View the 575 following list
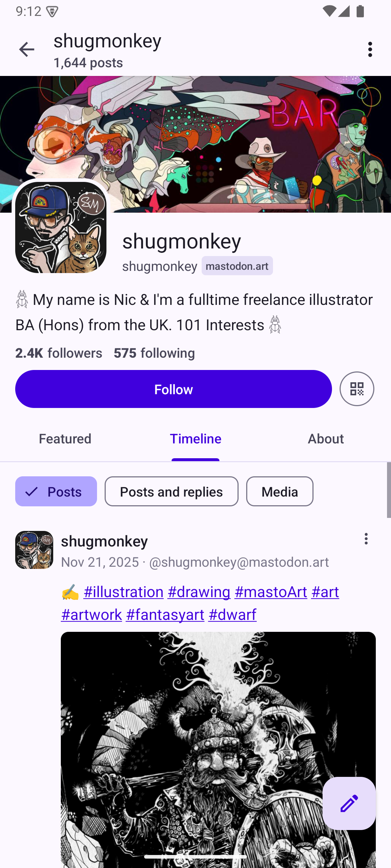391x868 pixels. 154,353
